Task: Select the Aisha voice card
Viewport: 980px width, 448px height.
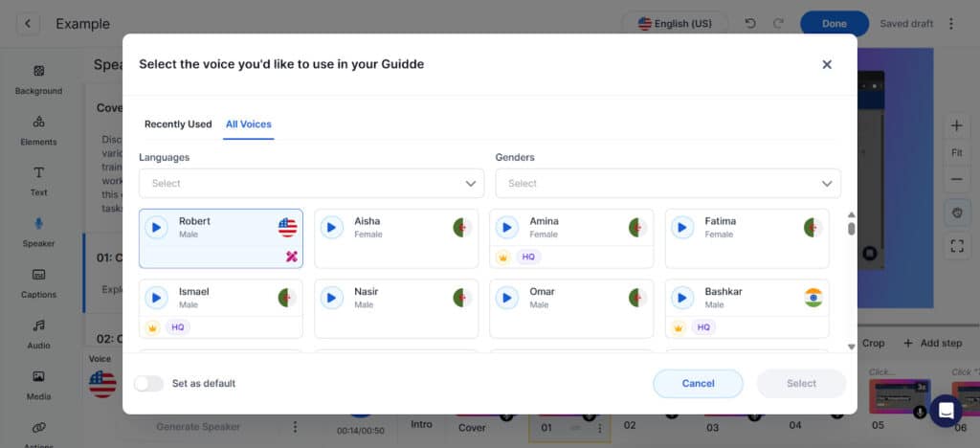Action: point(396,238)
